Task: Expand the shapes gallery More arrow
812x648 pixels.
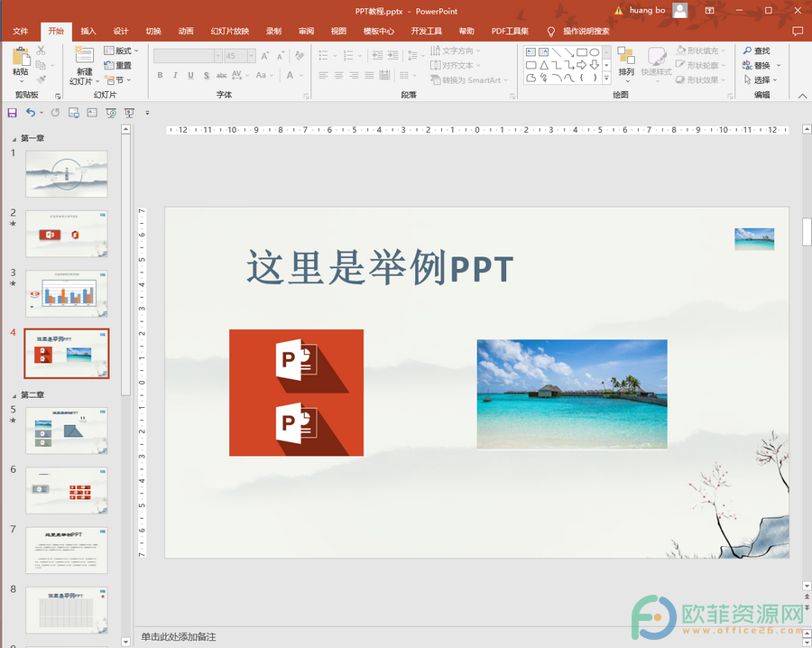Action: (x=606, y=79)
